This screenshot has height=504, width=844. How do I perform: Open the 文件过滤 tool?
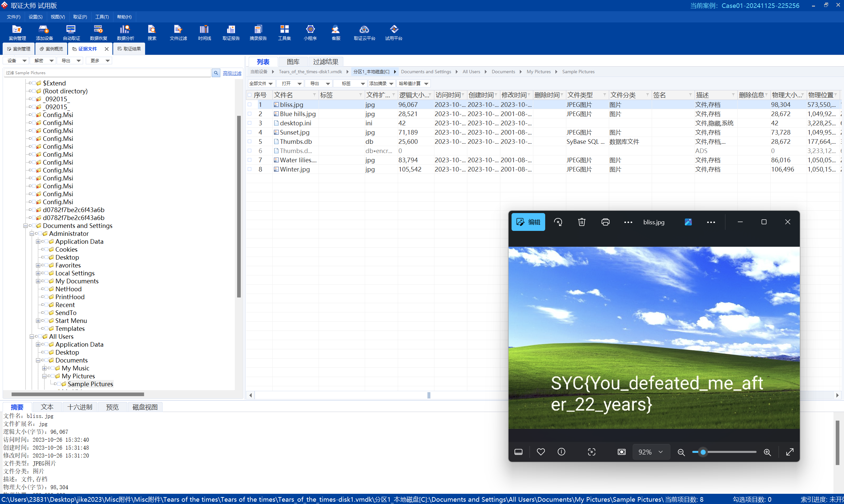pyautogui.click(x=178, y=33)
